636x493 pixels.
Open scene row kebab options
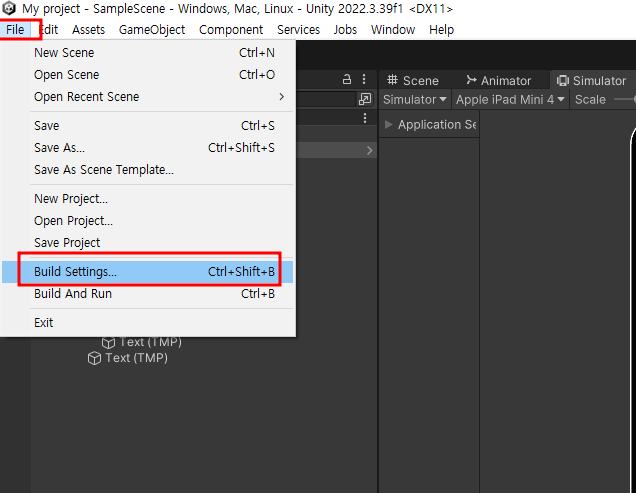click(x=365, y=118)
